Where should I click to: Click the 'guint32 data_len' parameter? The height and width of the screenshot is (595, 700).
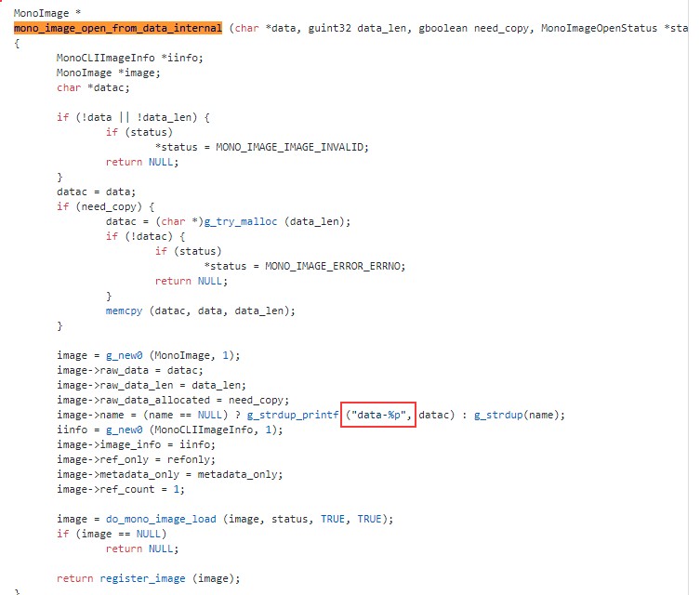tap(357, 28)
